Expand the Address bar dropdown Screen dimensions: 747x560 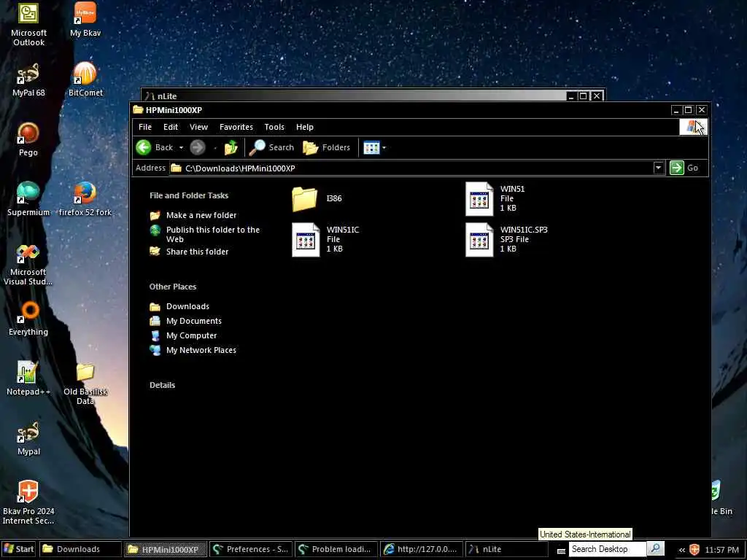click(x=658, y=168)
